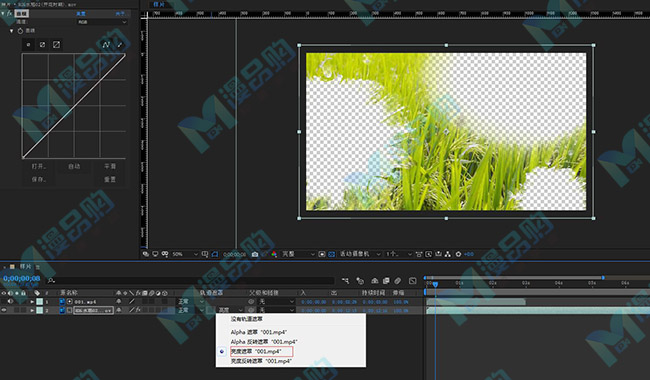Open the 50% magnification dropdown
Viewport: 650px width, 380px height.
tap(185, 254)
